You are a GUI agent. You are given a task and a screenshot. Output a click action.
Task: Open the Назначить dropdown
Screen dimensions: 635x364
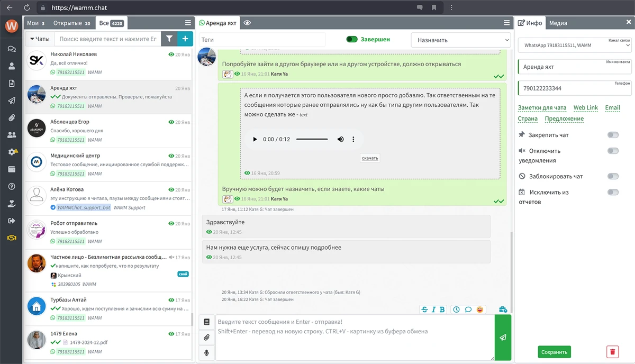tap(460, 40)
